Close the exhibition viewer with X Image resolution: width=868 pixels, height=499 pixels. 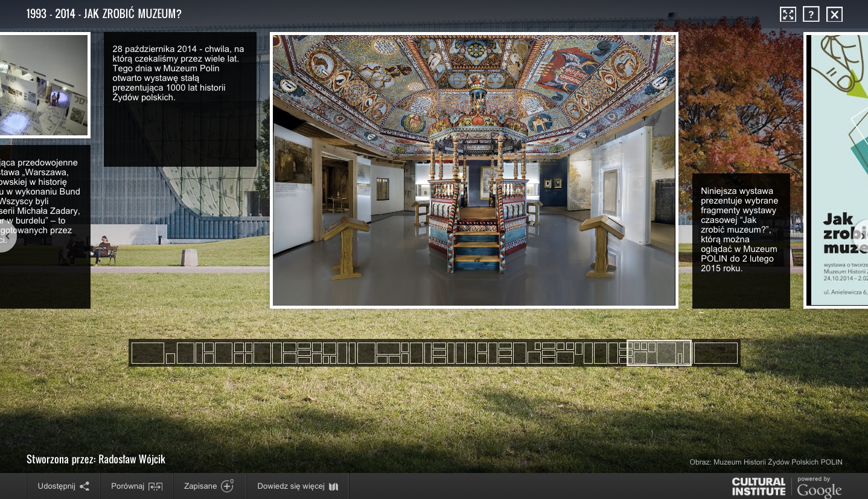pos(834,14)
